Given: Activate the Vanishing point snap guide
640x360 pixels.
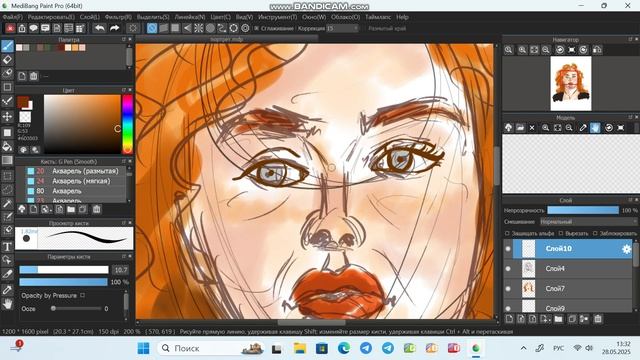Looking at the screenshot, I should click(x=187, y=28).
